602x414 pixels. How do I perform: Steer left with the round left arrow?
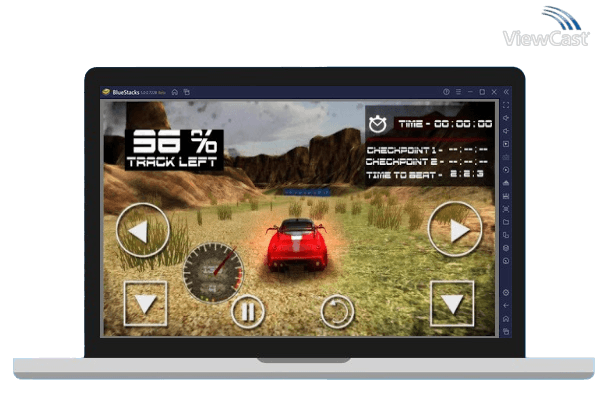coord(143,230)
